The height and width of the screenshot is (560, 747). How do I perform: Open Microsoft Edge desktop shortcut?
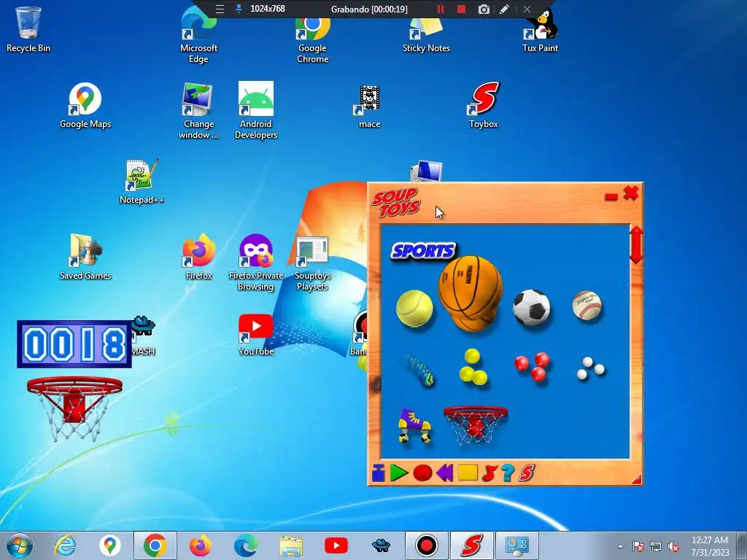198,36
